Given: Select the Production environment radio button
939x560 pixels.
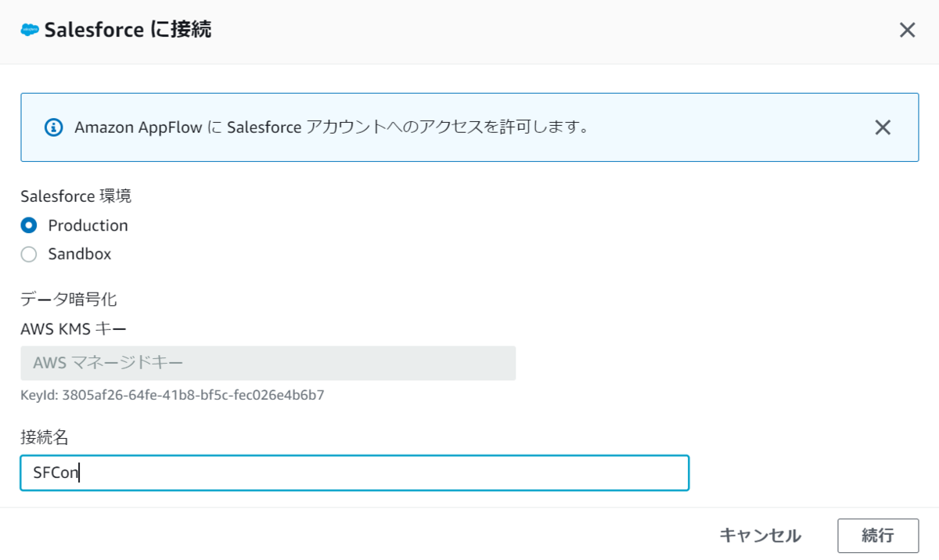Looking at the screenshot, I should pyautogui.click(x=29, y=225).
